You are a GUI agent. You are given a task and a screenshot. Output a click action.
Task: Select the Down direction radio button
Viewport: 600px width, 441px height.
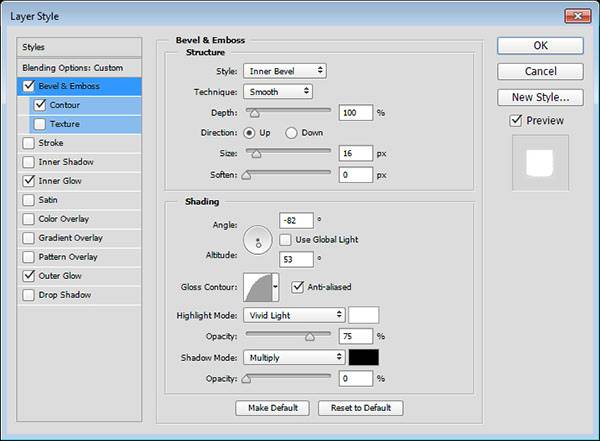pos(292,132)
